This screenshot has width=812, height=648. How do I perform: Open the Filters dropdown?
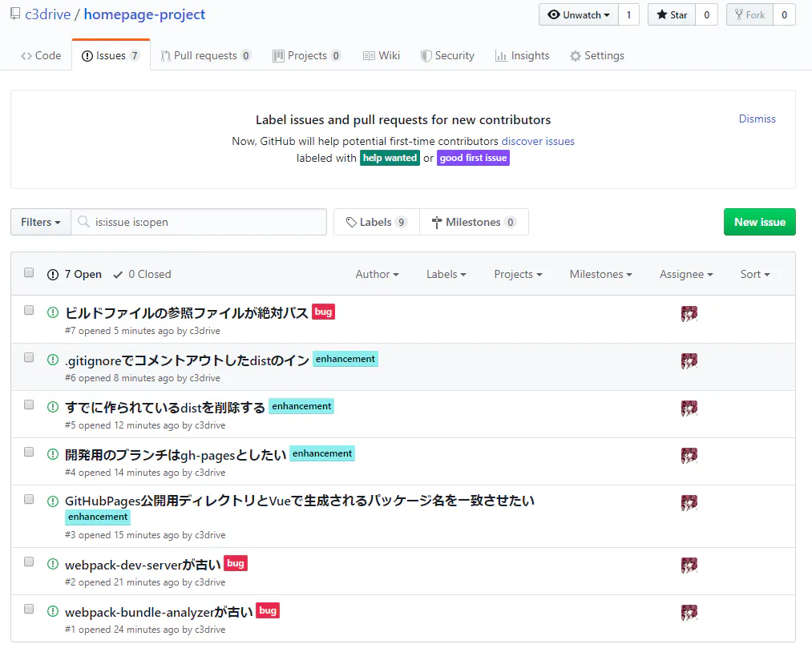click(40, 222)
